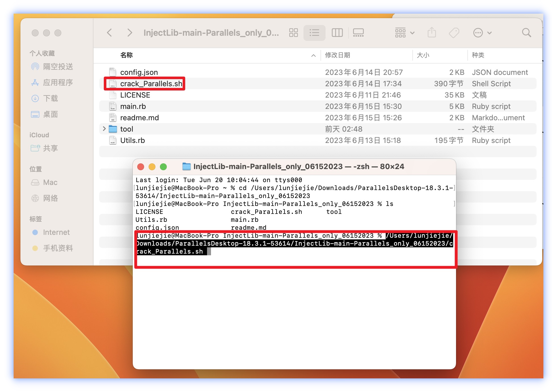Sort files by 修改日期 column header

(337, 55)
